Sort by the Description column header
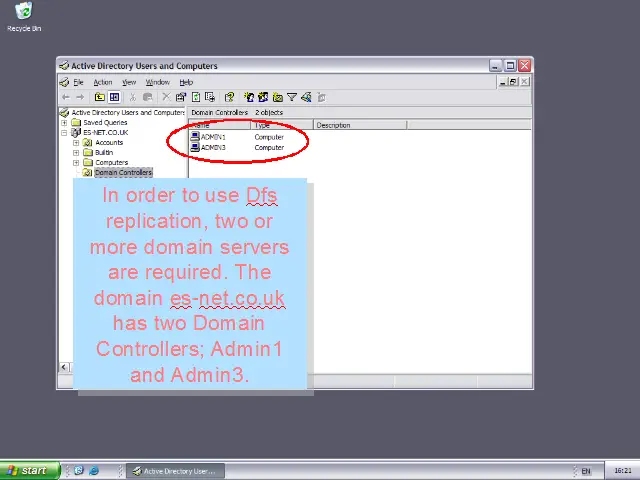 pos(360,125)
